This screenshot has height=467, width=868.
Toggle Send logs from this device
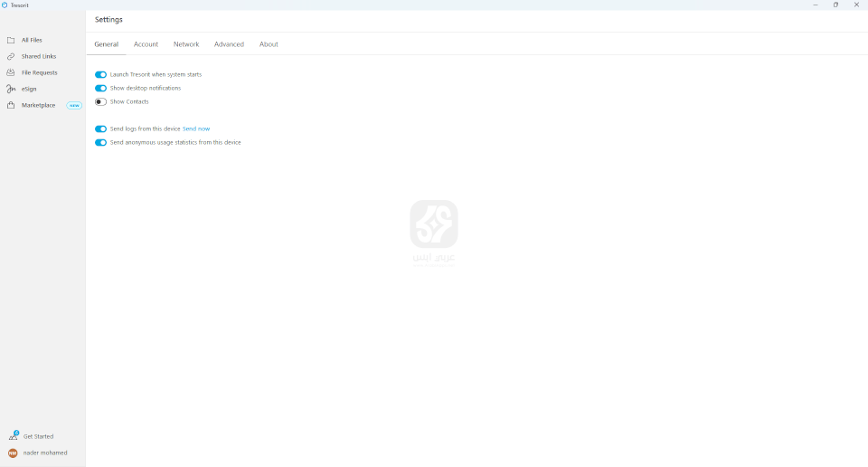click(x=100, y=129)
